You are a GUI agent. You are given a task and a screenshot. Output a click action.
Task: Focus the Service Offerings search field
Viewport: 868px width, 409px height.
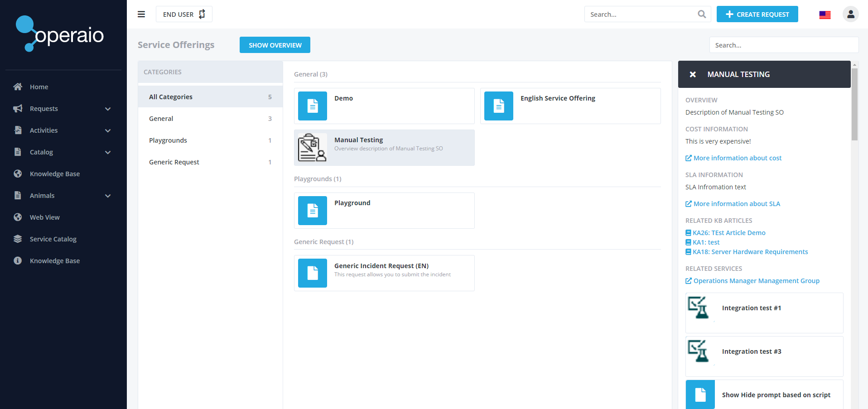coord(783,45)
